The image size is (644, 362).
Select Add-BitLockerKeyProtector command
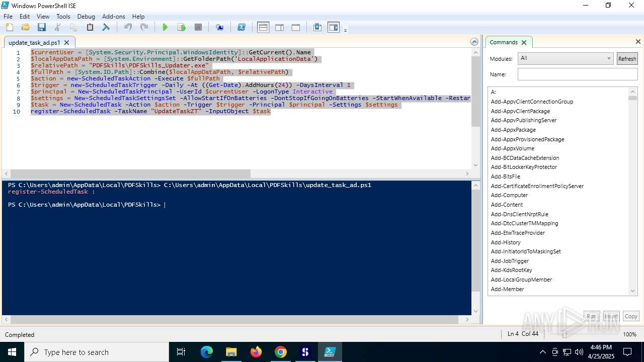524,167
